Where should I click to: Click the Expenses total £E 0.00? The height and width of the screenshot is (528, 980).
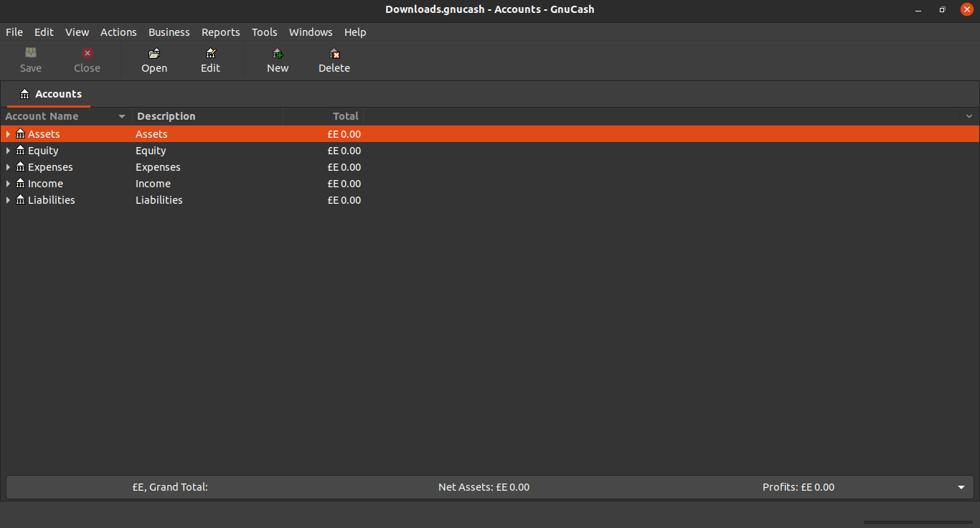[x=344, y=167]
